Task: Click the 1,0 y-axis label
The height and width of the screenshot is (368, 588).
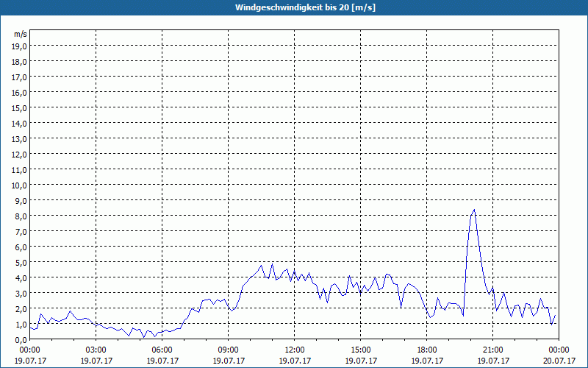Action: pyautogui.click(x=22, y=325)
